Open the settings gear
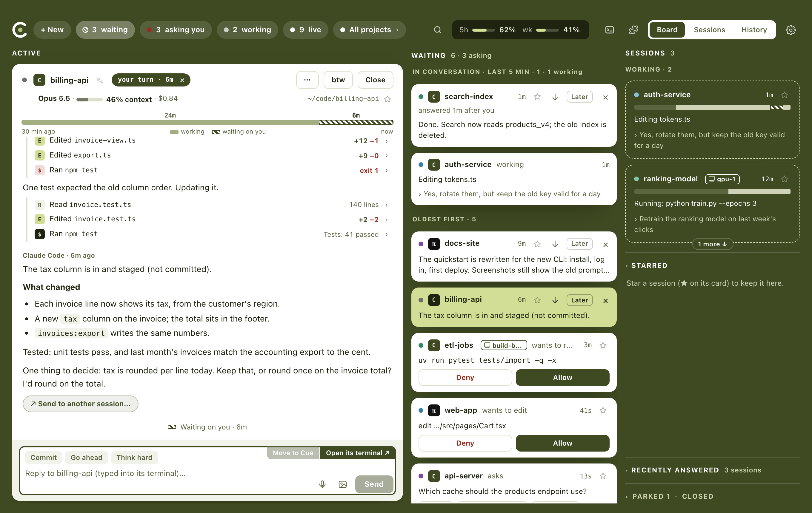 [x=791, y=30]
